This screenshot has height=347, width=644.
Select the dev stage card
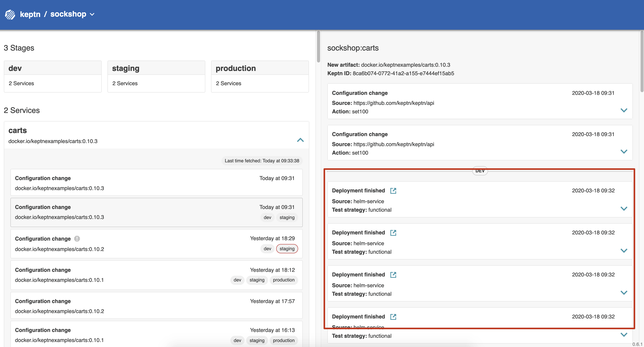click(x=53, y=76)
